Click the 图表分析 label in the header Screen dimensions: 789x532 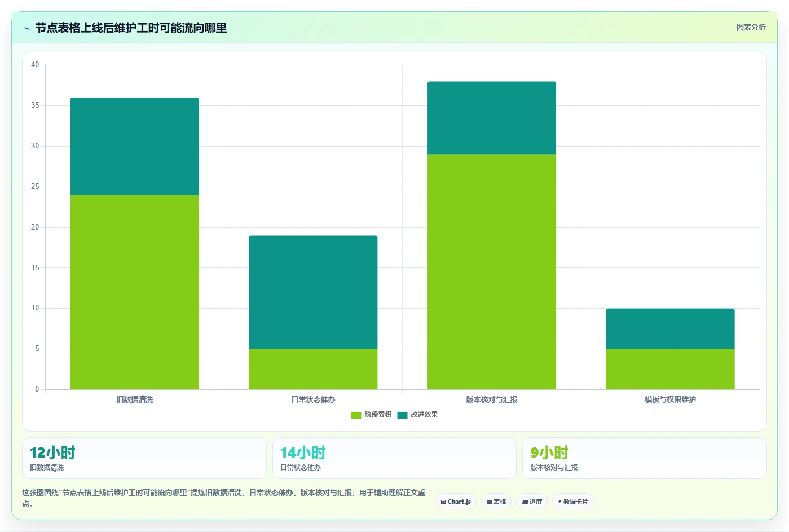pos(751,27)
